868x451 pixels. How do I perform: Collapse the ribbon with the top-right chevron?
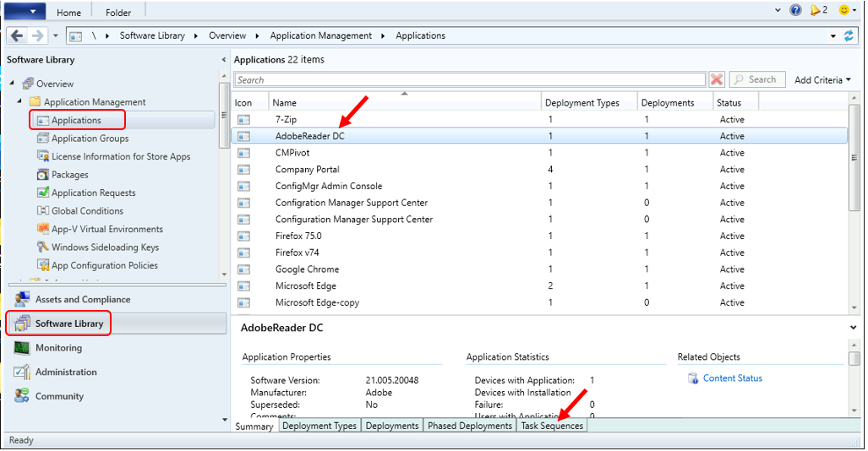777,11
